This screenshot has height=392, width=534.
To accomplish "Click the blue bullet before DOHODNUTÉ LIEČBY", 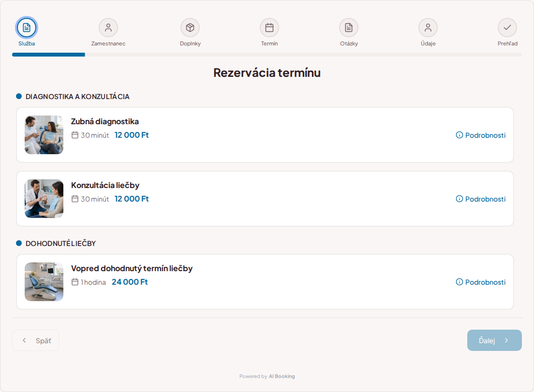I will (x=19, y=243).
